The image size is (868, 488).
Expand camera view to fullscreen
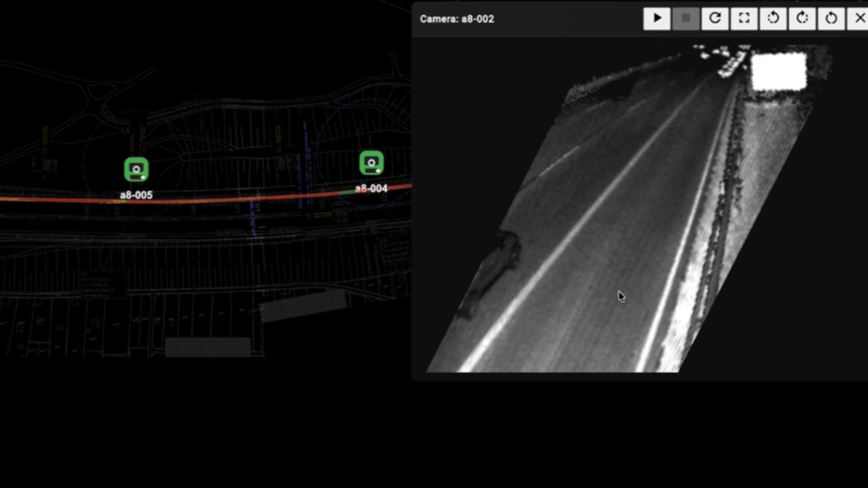[x=744, y=18]
